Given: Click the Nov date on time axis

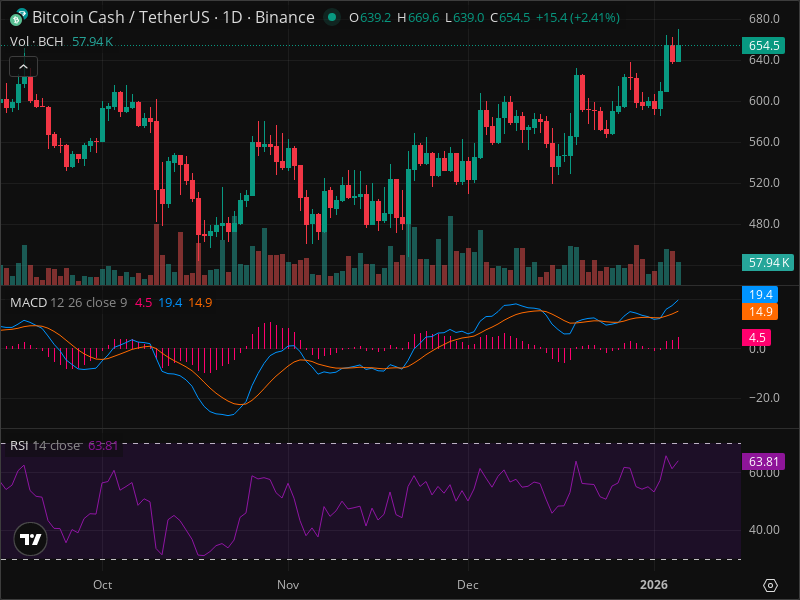Looking at the screenshot, I should click(288, 585).
